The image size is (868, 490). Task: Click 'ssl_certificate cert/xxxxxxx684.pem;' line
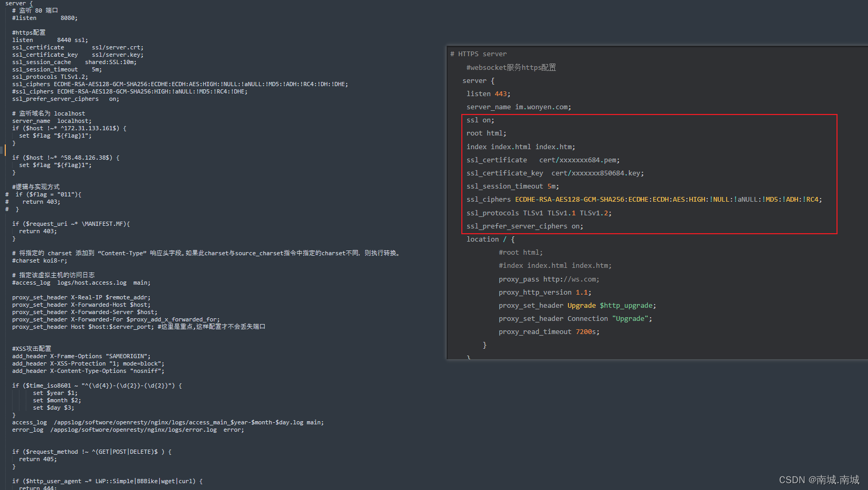coord(543,160)
